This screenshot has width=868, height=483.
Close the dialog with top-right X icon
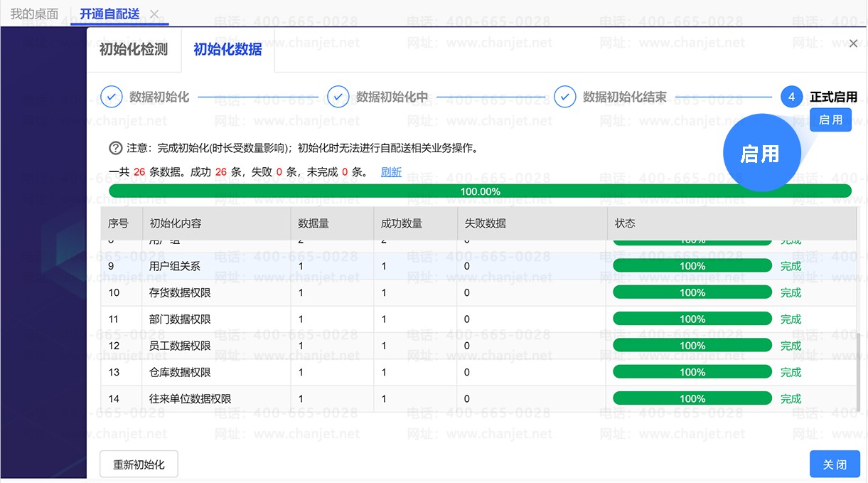click(x=853, y=43)
